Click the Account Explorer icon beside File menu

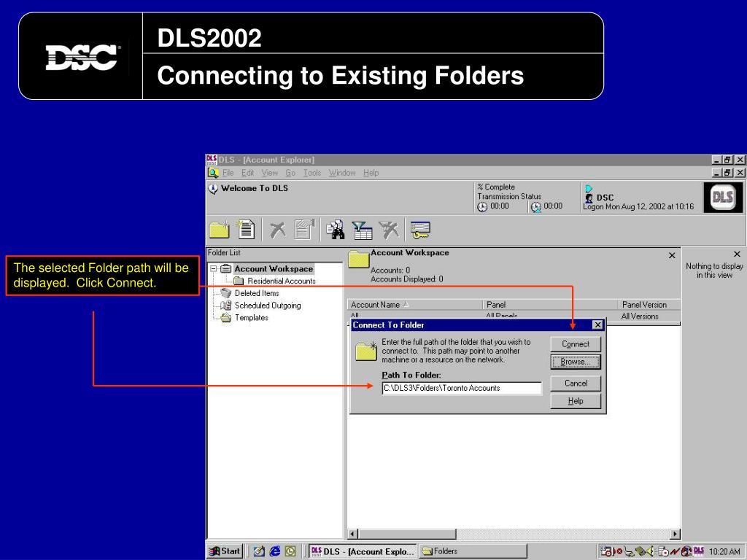tap(213, 173)
